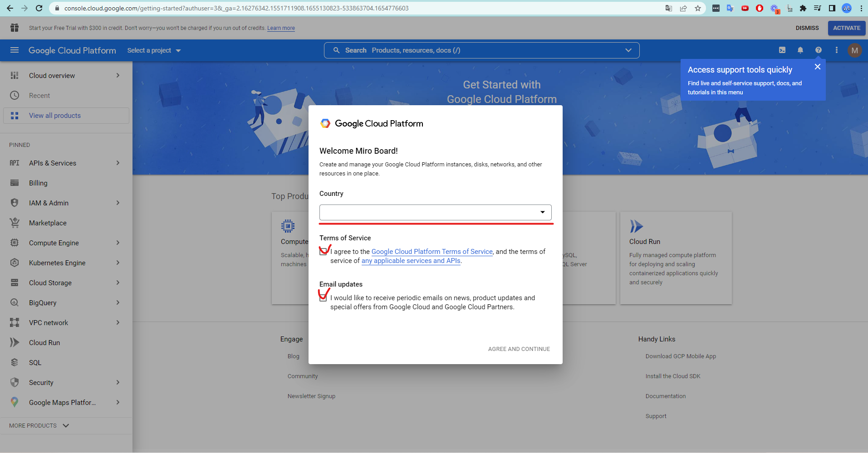Expand MORE PRODUCTS section
The height and width of the screenshot is (453, 868).
tap(39, 426)
